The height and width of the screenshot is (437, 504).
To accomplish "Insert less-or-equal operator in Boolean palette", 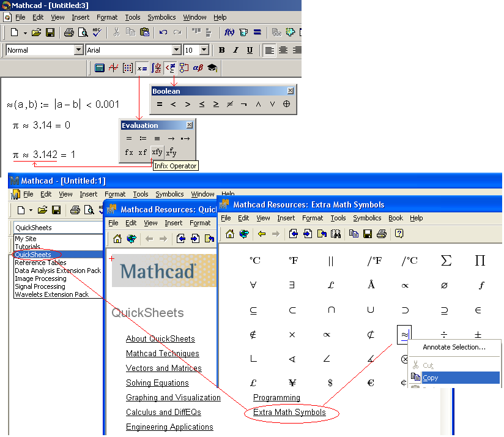I will [x=201, y=104].
